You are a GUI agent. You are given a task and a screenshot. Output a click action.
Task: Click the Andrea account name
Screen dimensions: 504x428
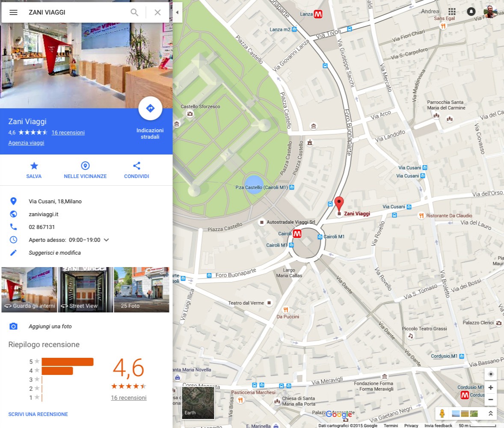(x=430, y=12)
